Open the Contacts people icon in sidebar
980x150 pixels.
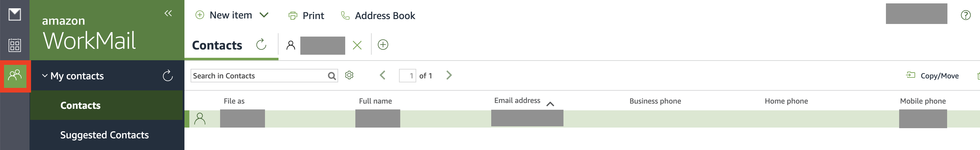click(15, 75)
